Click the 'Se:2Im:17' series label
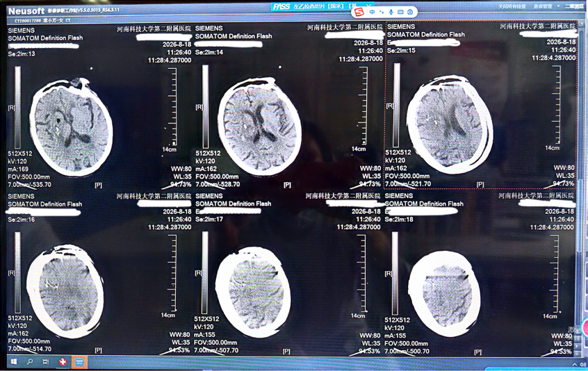This screenshot has height=371, width=588. coord(209,219)
